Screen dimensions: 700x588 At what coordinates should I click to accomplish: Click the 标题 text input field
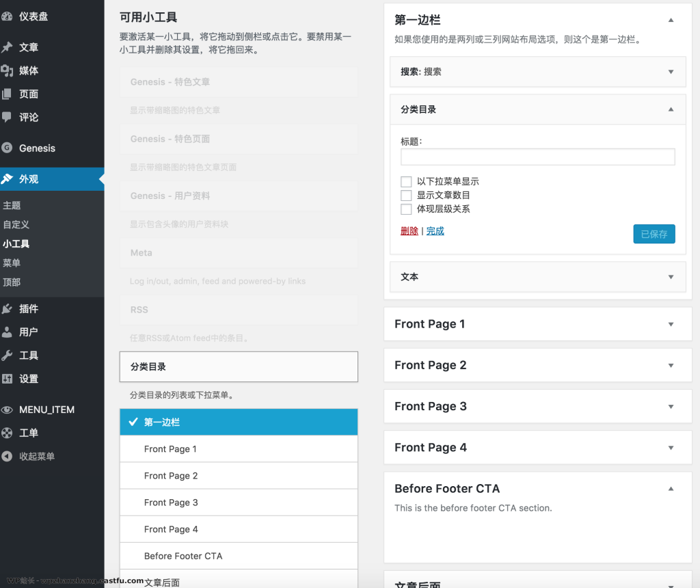(537, 157)
